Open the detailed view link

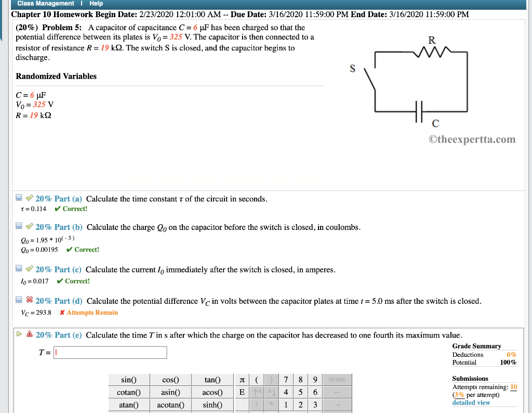[x=471, y=403]
